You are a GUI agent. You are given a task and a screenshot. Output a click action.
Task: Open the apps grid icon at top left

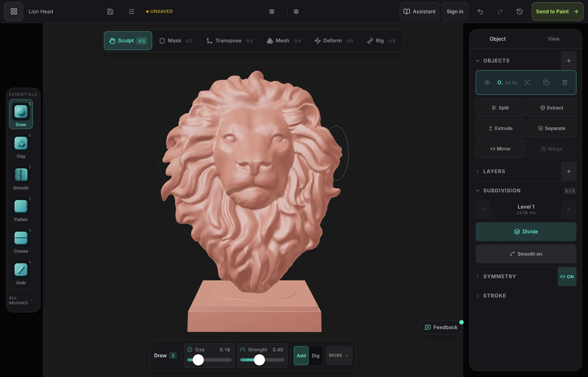pyautogui.click(x=14, y=11)
